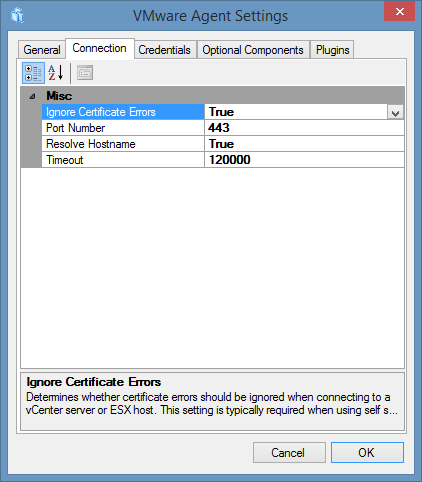The width and height of the screenshot is (422, 482).
Task: Show the Plugins tab
Action: coord(332,50)
